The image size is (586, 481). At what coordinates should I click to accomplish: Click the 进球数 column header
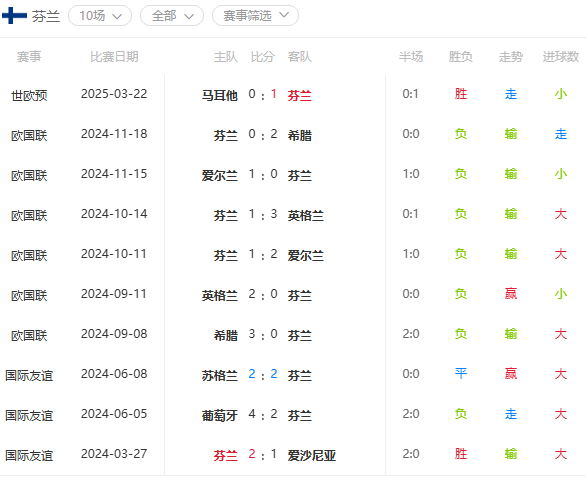(x=561, y=57)
